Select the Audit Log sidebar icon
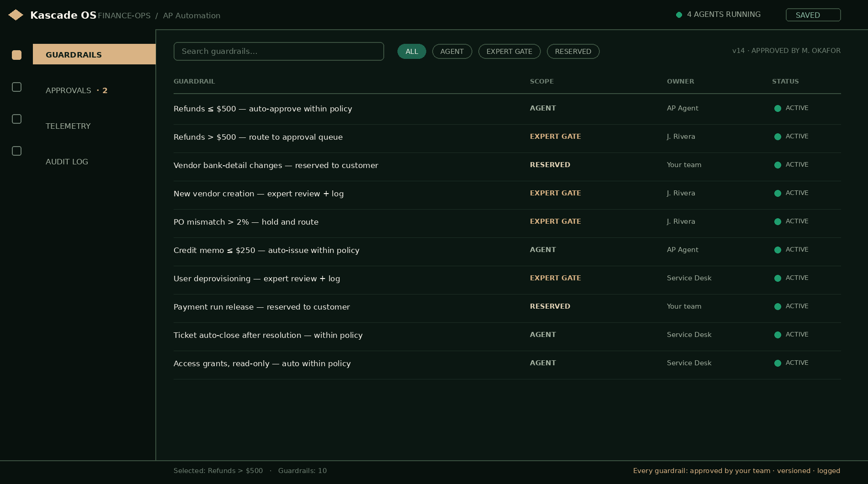Screen dimensions: 868x484 pos(16,151)
